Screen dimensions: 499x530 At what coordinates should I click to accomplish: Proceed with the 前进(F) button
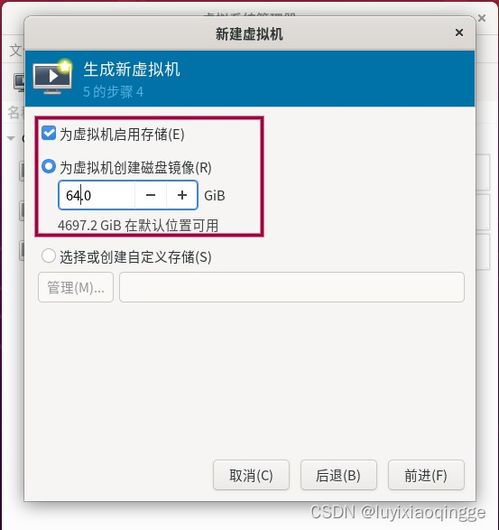click(426, 475)
